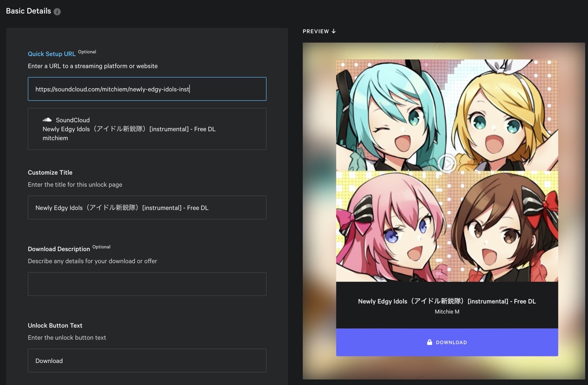Click the SoundCloud cloud logo icon
Screen dimensions: 588x385
pyautogui.click(x=47, y=120)
